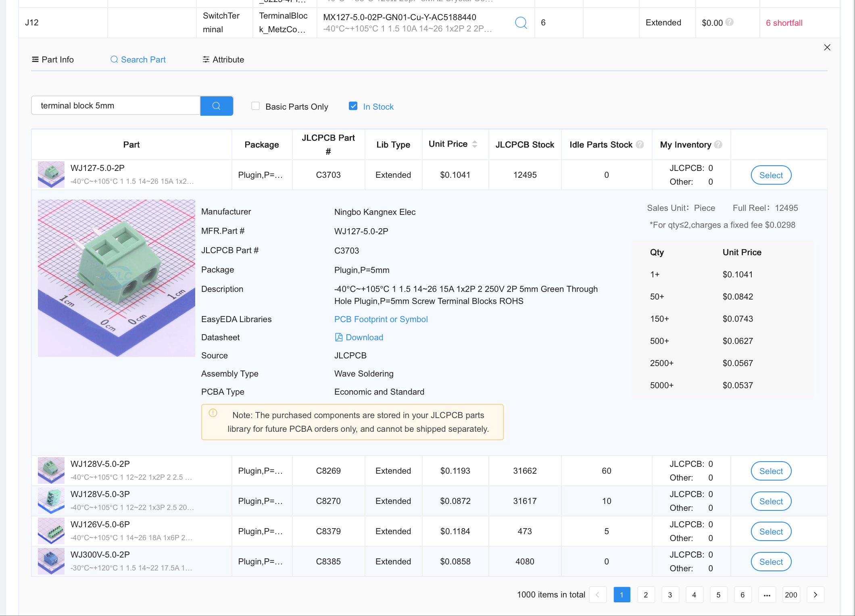
Task: Open PCB Footprint or Symbol link
Action: [381, 319]
